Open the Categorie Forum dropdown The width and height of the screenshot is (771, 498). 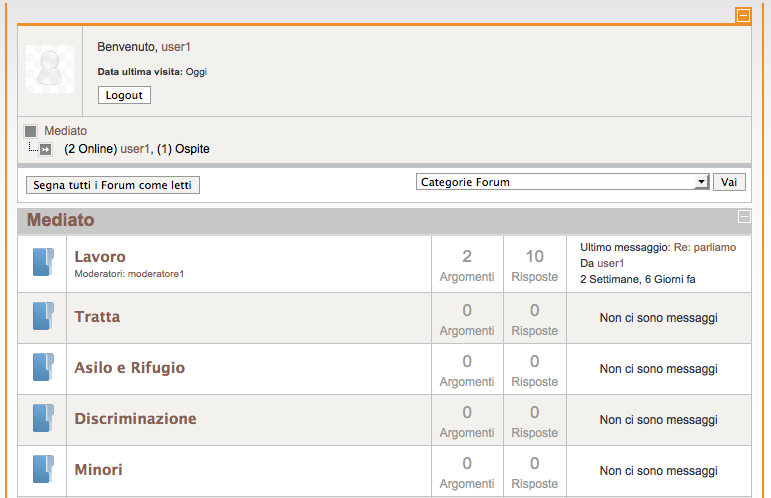tap(562, 182)
